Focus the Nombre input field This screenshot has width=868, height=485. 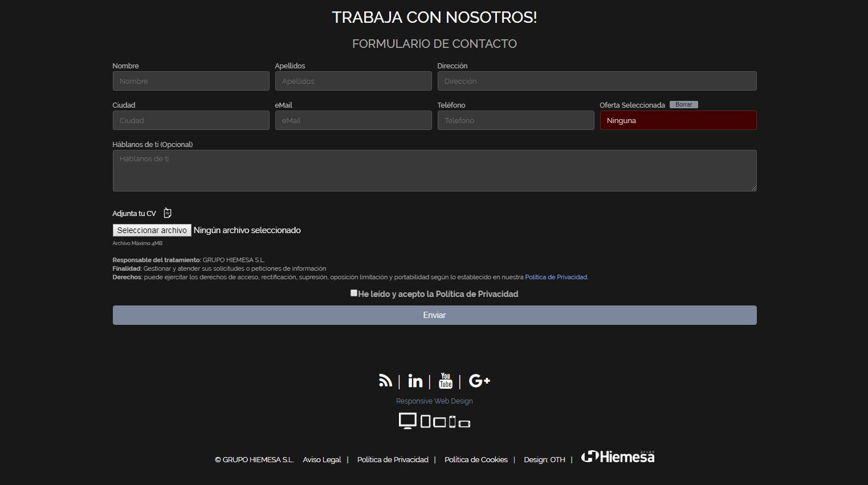click(191, 81)
